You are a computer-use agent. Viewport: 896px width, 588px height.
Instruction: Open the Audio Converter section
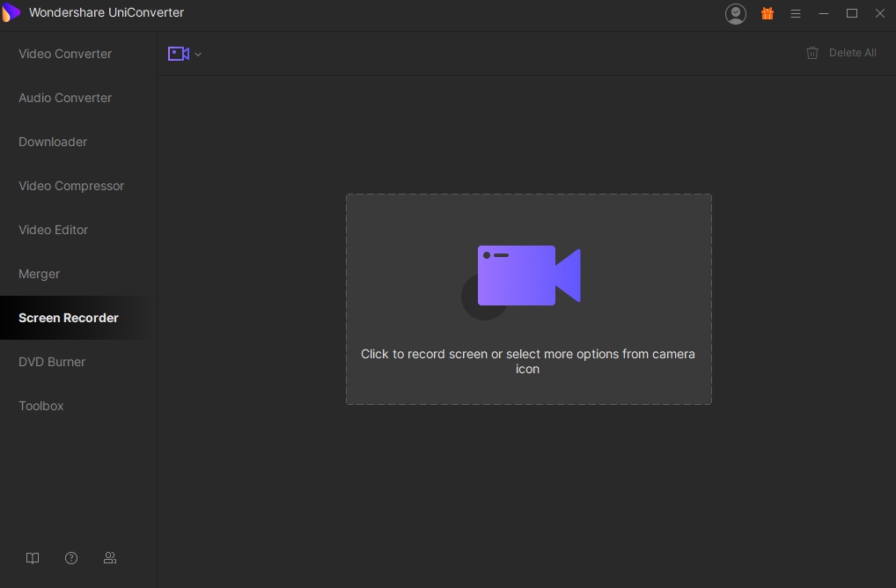65,98
